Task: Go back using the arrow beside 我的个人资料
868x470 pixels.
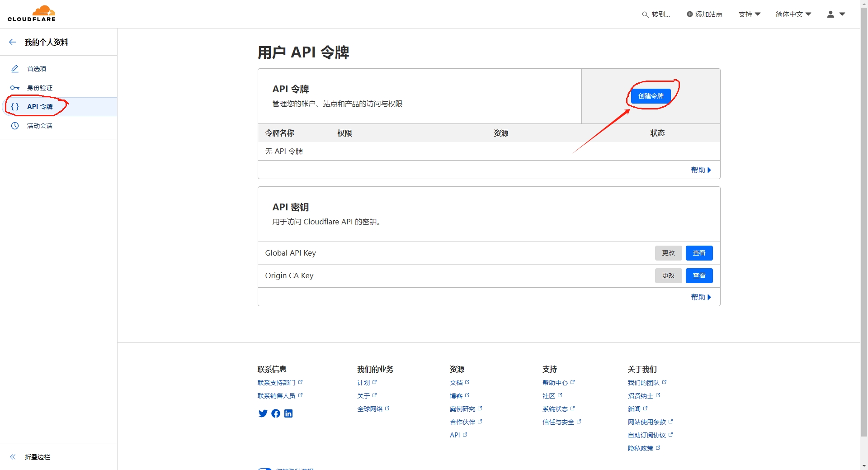Action: (x=13, y=42)
